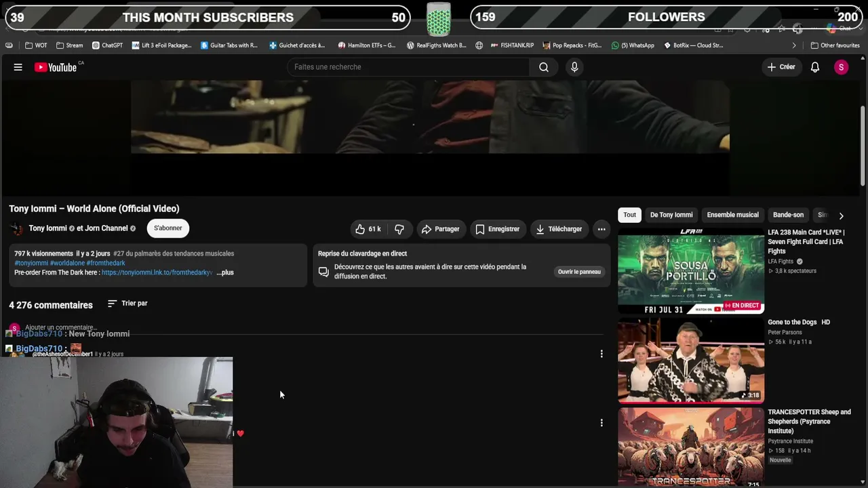The height and width of the screenshot is (488, 868).
Task: Open the tonyiommi.lnk.to pre-order link
Action: (x=157, y=272)
